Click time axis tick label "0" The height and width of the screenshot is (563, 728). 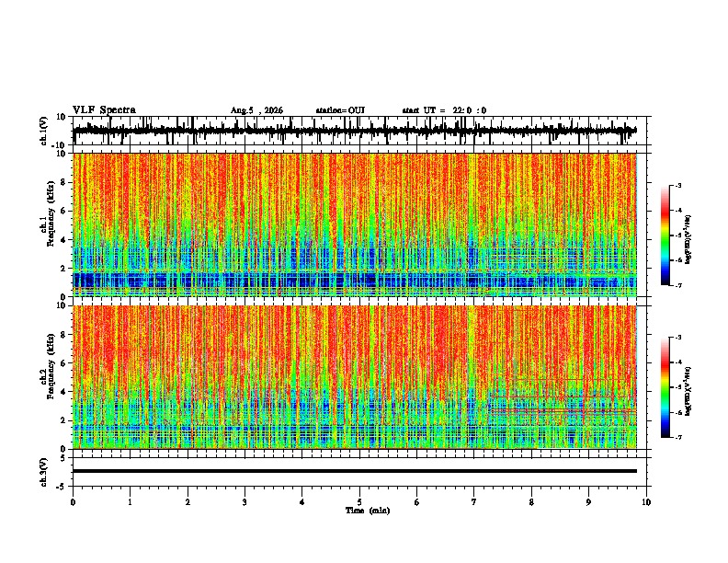(73, 502)
